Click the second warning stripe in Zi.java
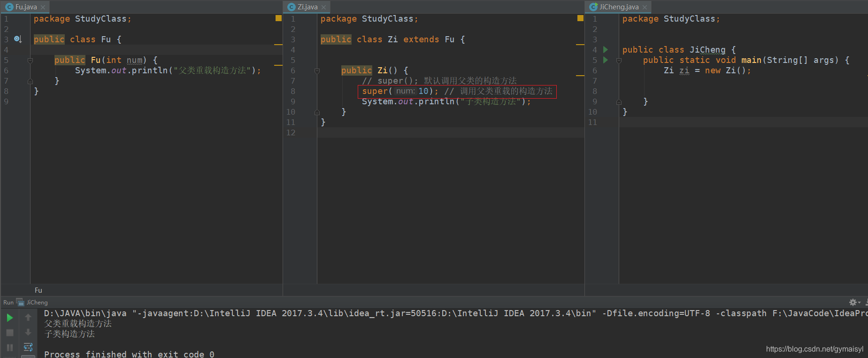Screen dimensions: 868x358 pyautogui.click(x=580, y=75)
